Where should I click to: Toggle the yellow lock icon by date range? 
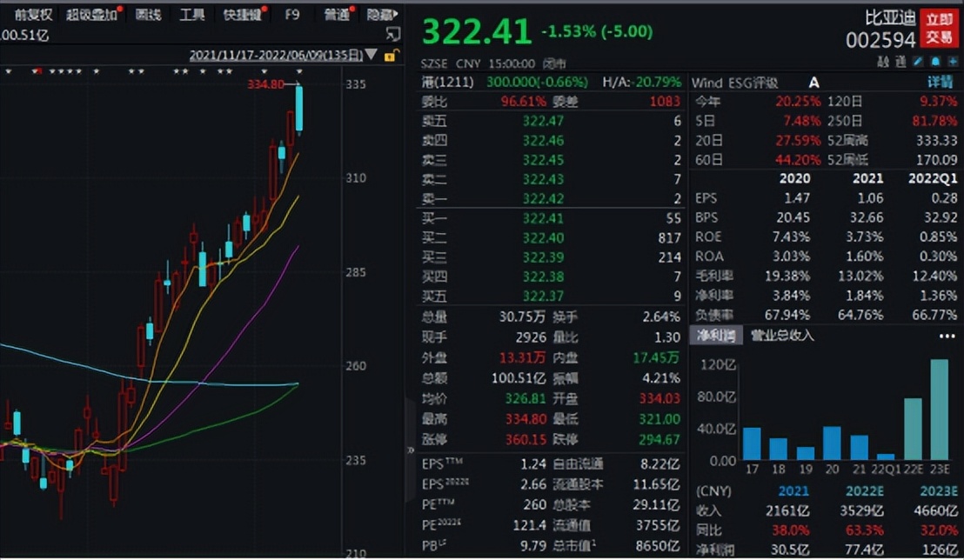[392, 56]
